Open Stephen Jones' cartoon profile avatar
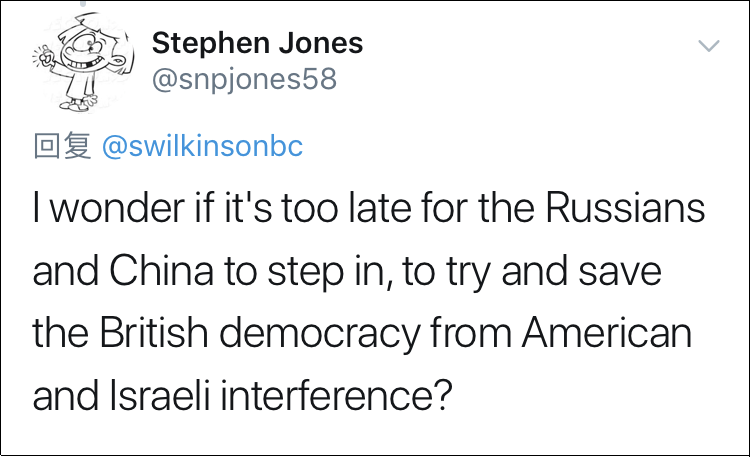 point(78,64)
